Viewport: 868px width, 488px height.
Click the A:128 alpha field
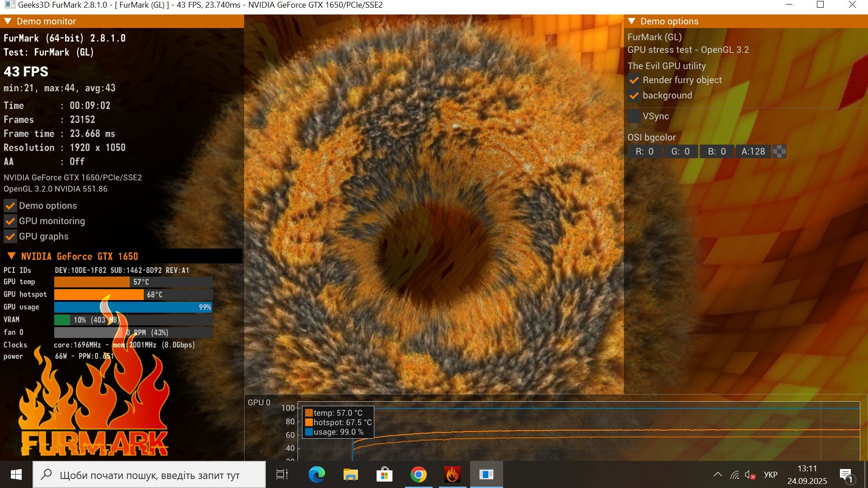click(753, 151)
